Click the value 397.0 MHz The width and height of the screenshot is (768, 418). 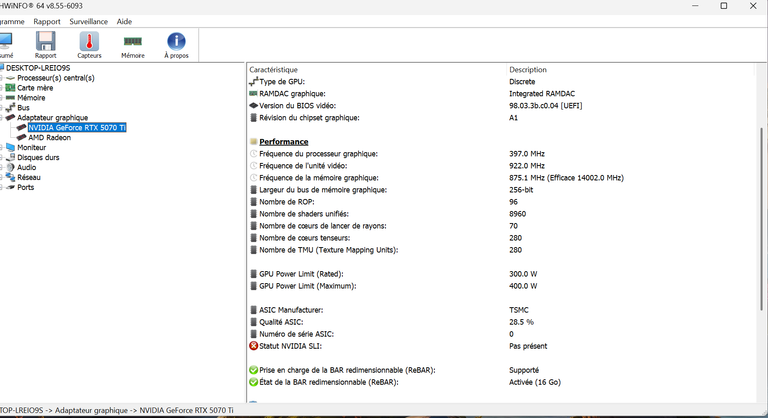click(527, 154)
